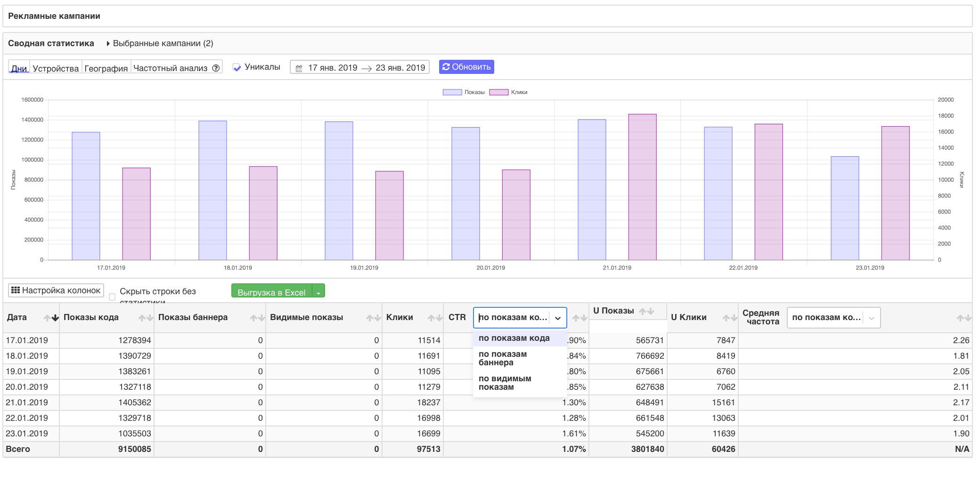Sort table by Видимые показы arrows
Screen dimensions: 980x482
(374, 318)
